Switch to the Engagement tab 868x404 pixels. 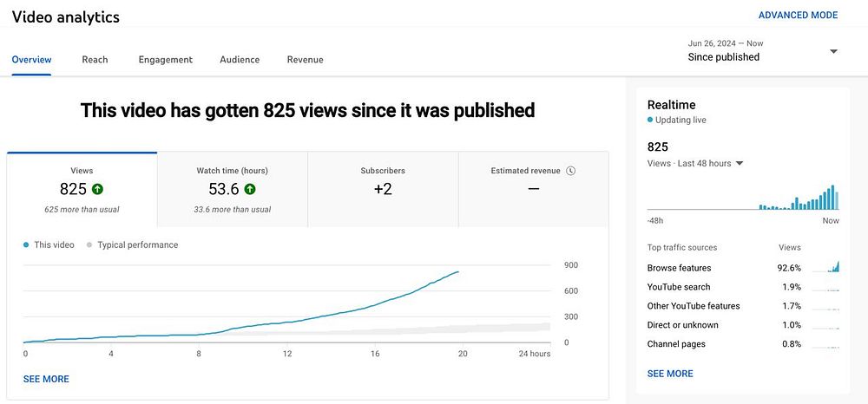[x=166, y=60]
